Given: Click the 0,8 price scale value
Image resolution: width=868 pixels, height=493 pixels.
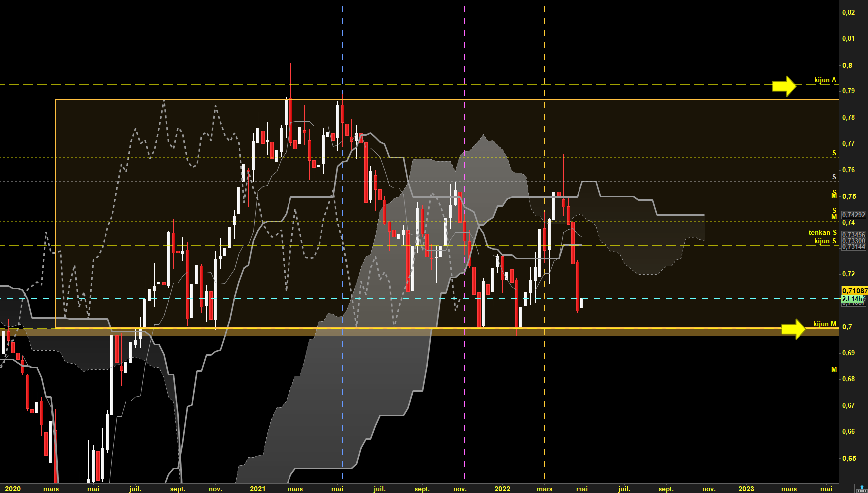Looking at the screenshot, I should pos(847,65).
